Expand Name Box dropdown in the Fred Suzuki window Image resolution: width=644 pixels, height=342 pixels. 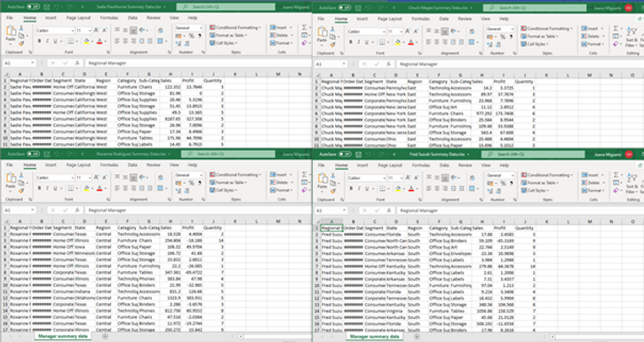344,211
